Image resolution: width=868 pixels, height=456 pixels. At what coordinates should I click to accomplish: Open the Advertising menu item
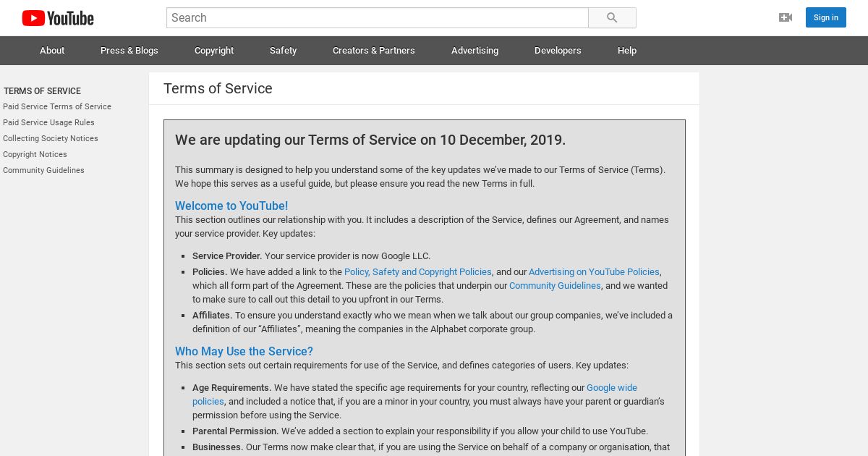click(475, 51)
